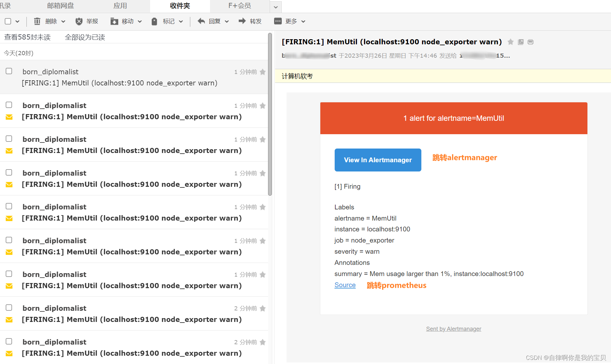The width and height of the screenshot is (611, 364).
Task: Expand the tab overflow chevron
Action: click(x=276, y=7)
